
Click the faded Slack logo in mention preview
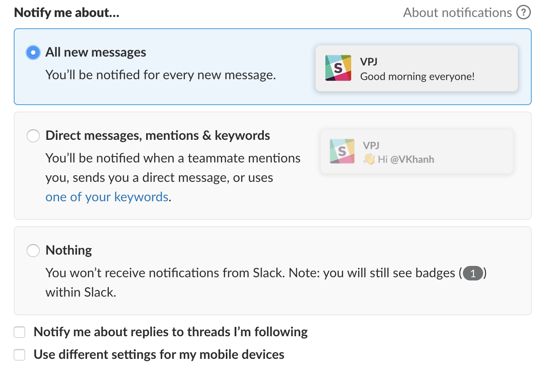(x=342, y=151)
